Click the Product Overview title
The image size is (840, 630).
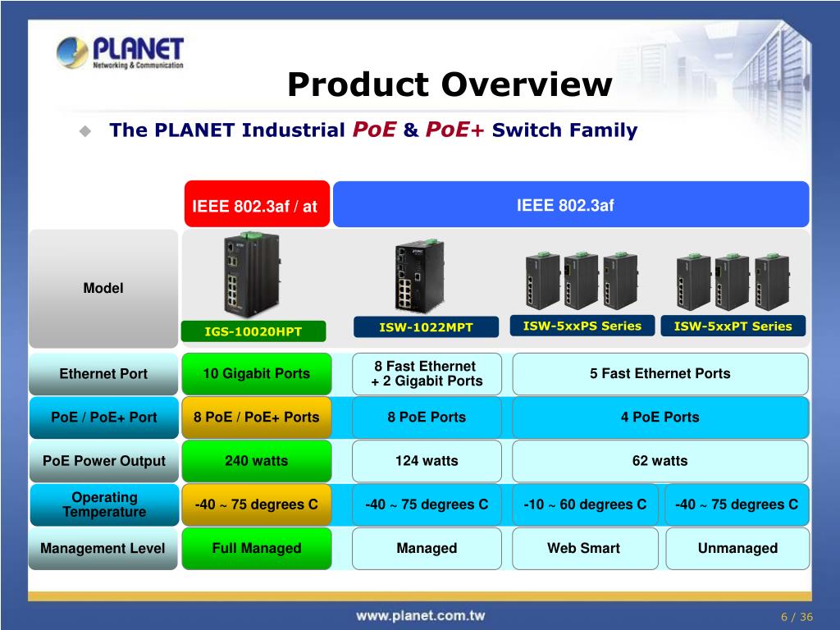pyautogui.click(x=450, y=84)
